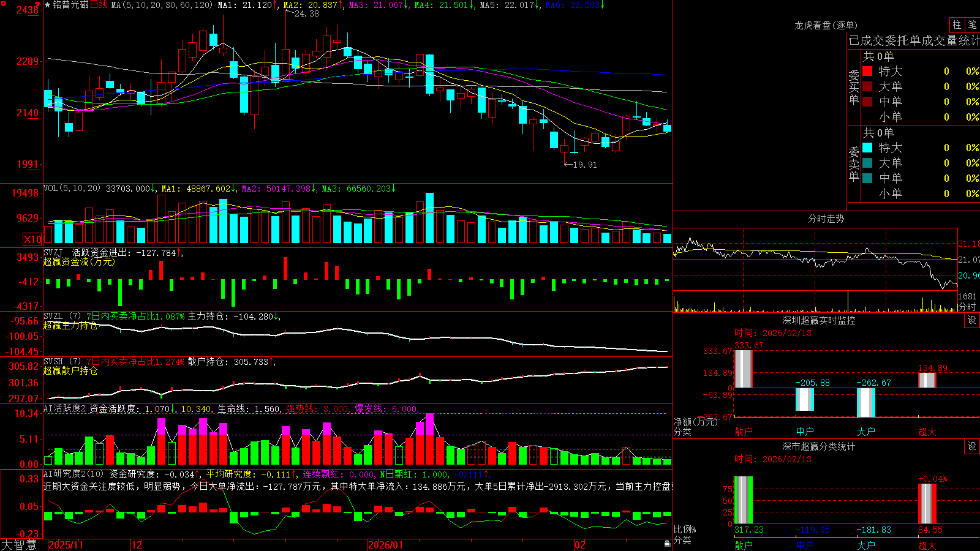Click the 大智慧 logo at bottom left
The height and width of the screenshot is (551, 980).
coord(19,544)
